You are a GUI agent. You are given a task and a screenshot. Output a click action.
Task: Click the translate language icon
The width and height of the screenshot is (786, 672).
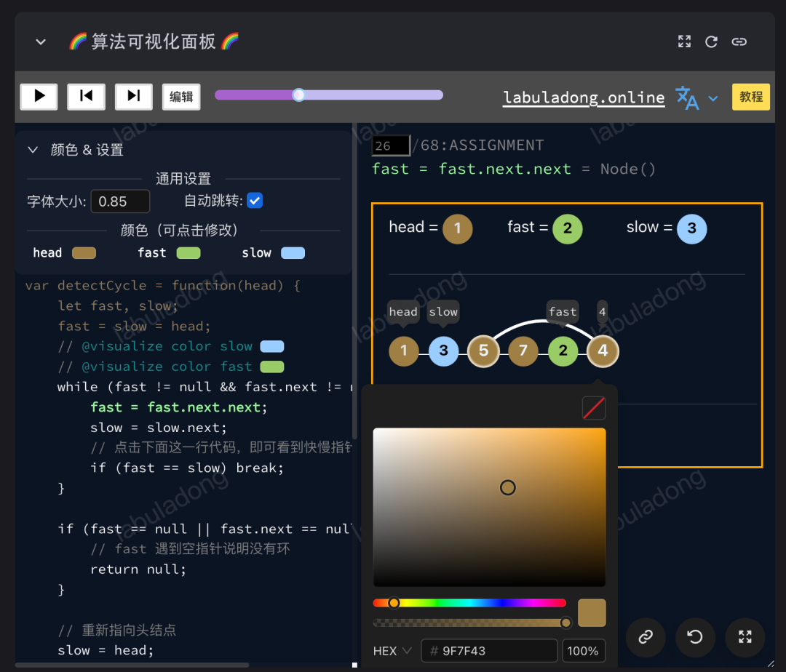click(687, 97)
